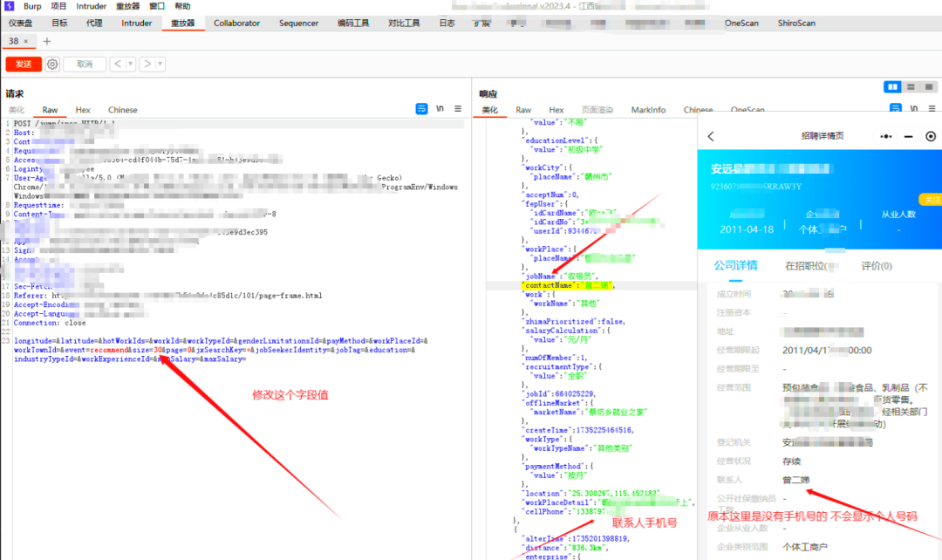The width and height of the screenshot is (942, 560).
Task: Select request Chinese view tab
Action: pos(123,110)
